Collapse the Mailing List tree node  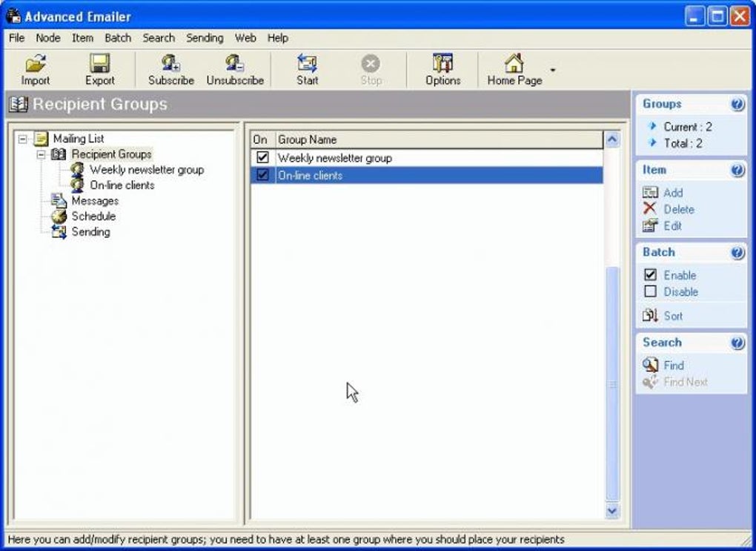click(x=23, y=139)
